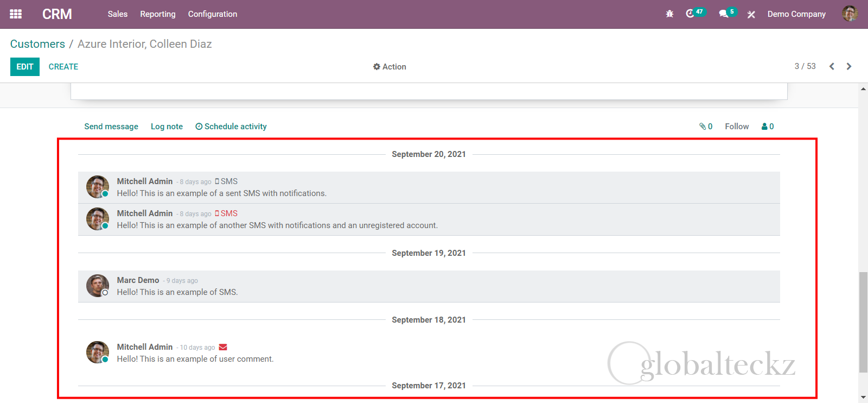Expand the Action dropdown menu

pos(390,67)
